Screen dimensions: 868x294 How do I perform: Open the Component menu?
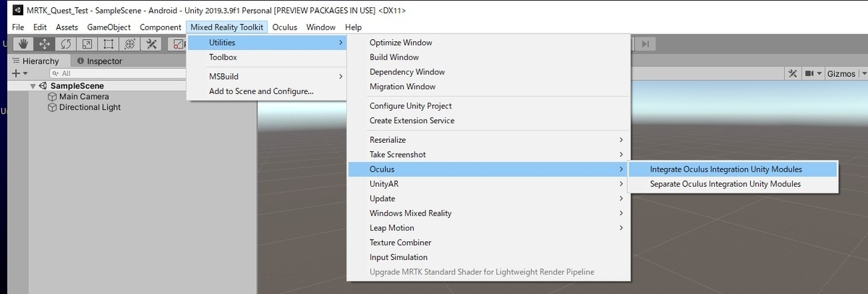[x=161, y=27]
